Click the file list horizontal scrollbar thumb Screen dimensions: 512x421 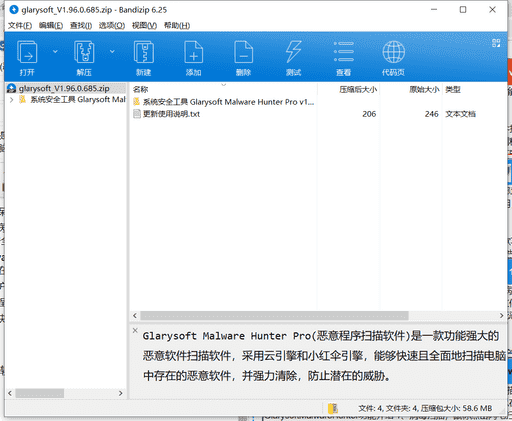tap(274, 315)
